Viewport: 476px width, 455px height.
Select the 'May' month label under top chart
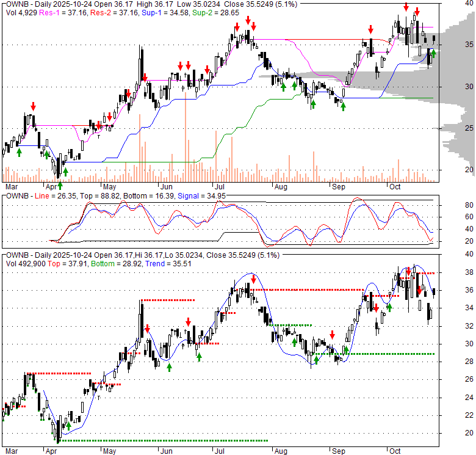tap(110, 187)
